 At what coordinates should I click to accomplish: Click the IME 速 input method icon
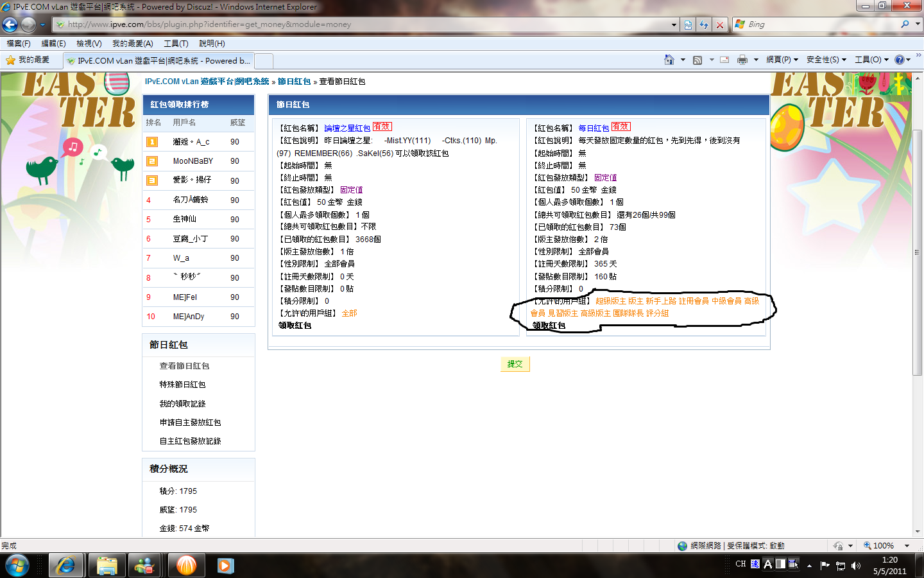click(x=755, y=564)
